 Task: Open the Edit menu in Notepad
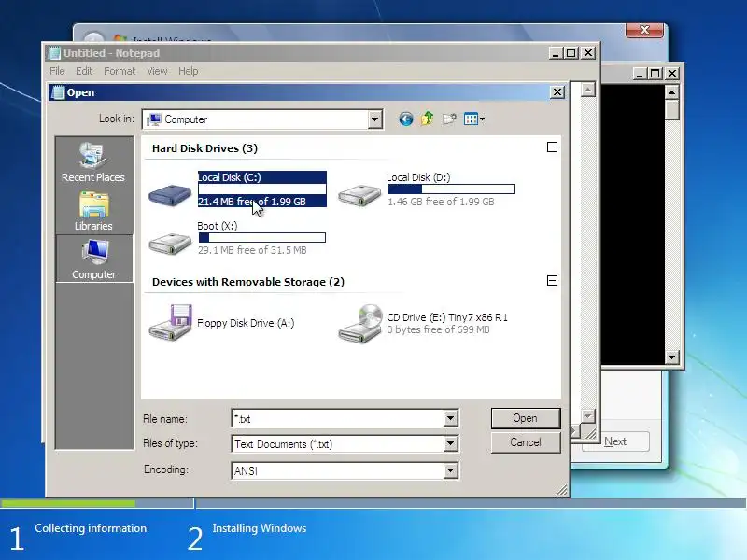click(x=84, y=71)
